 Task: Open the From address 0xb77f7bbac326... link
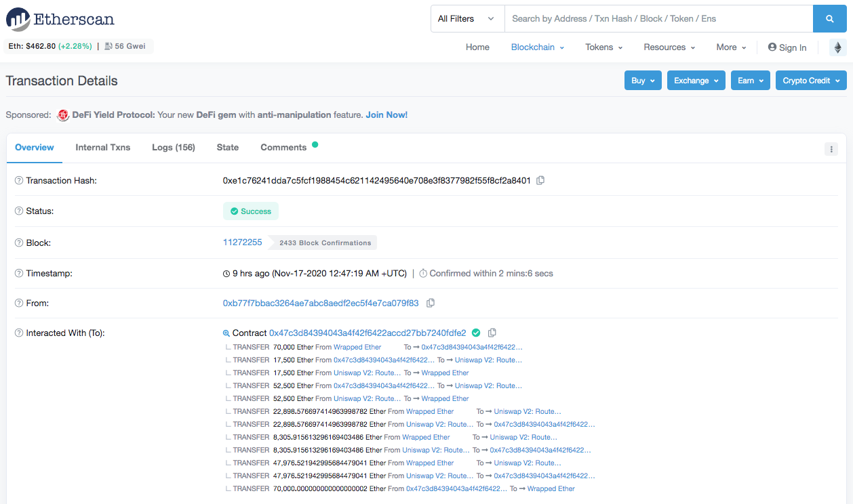tap(321, 303)
